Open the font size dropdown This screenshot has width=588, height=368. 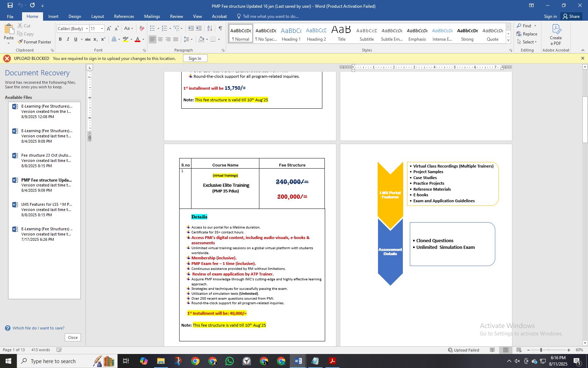(102, 29)
